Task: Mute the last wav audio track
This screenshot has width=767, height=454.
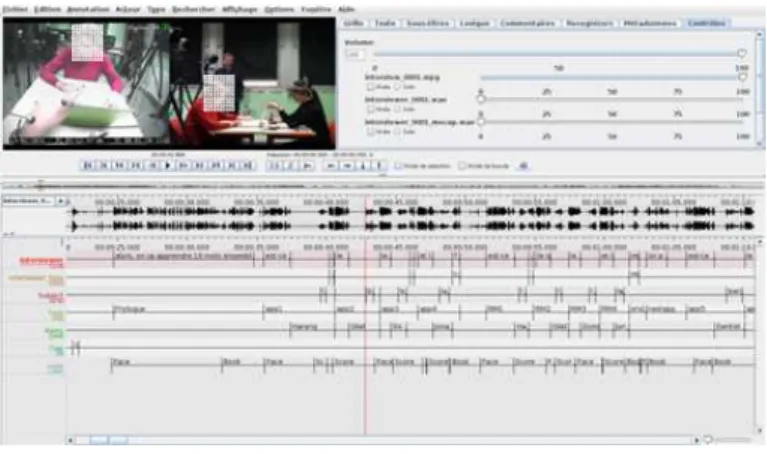Action: 371,132
